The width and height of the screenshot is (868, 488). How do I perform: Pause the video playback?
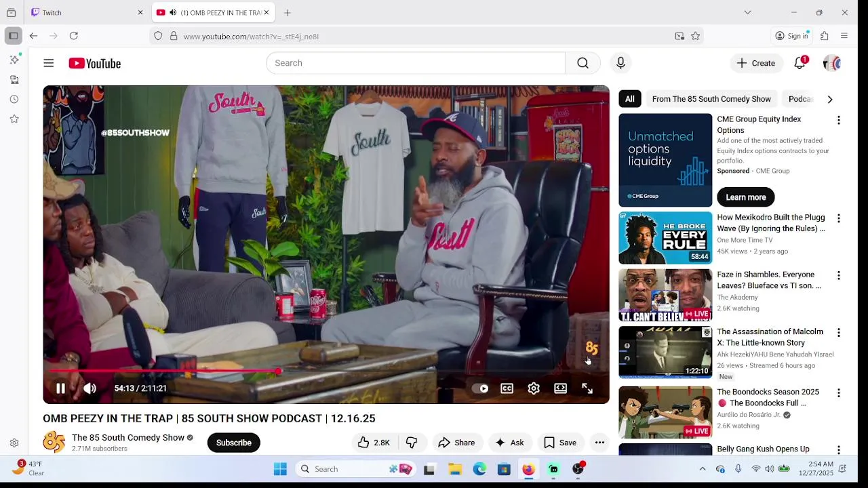(60, 388)
